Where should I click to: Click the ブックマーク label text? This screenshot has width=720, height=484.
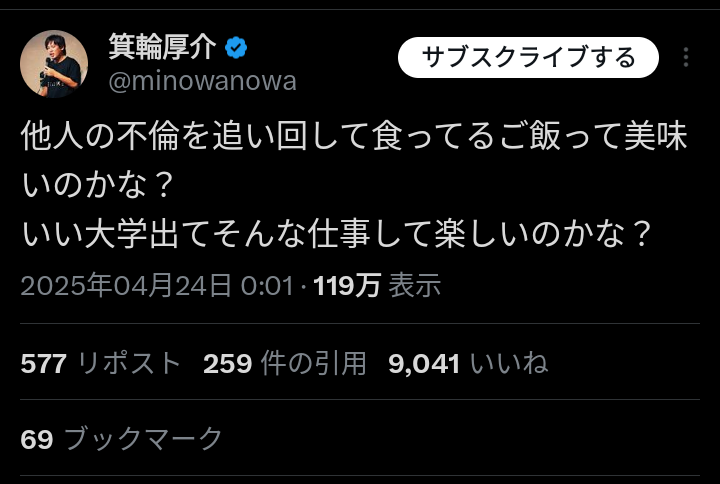143,439
